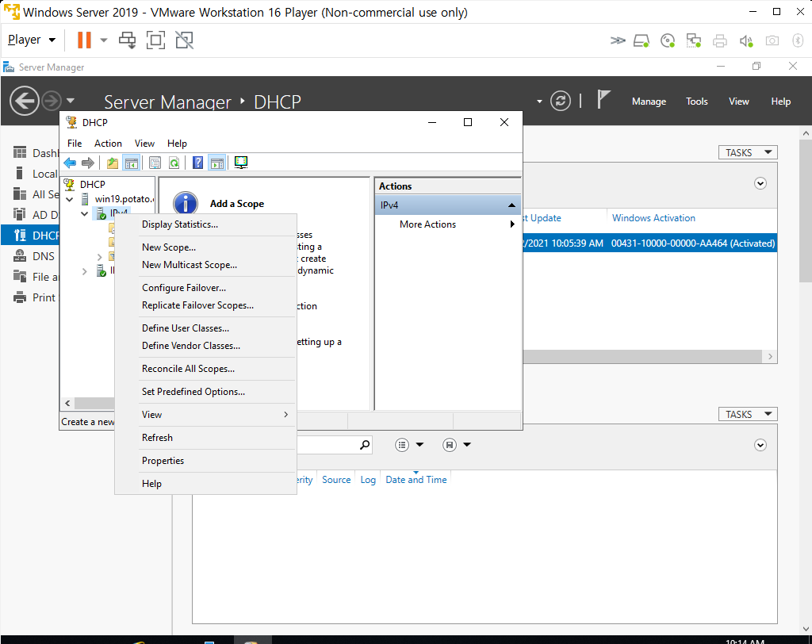Collapse the win19.potato server tree node
The image size is (812, 644).
point(70,199)
